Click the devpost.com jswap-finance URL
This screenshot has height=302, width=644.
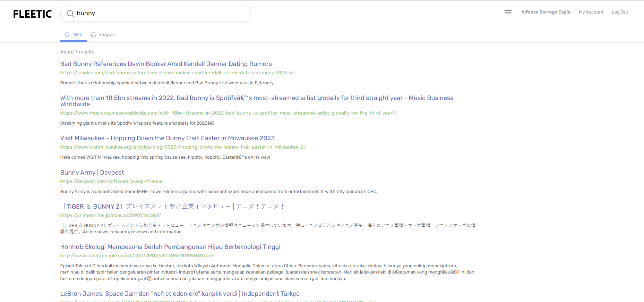[111, 182]
